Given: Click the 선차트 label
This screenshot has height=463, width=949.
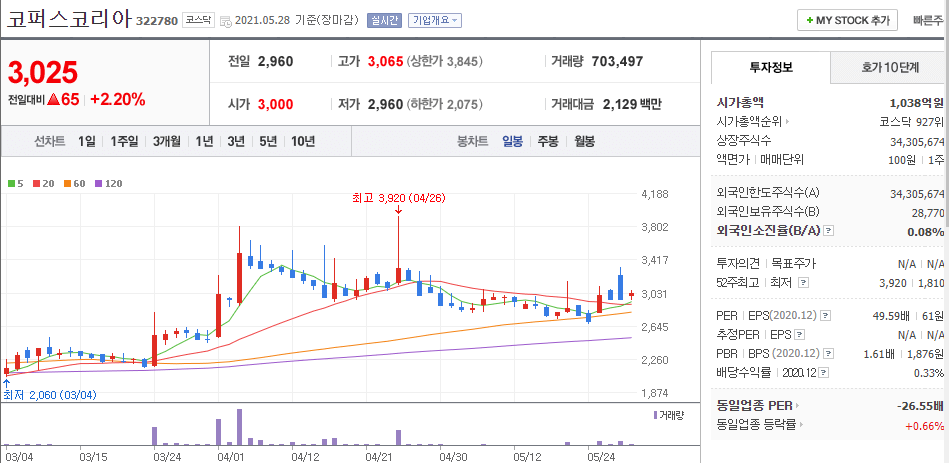Looking at the screenshot, I should [50, 142].
